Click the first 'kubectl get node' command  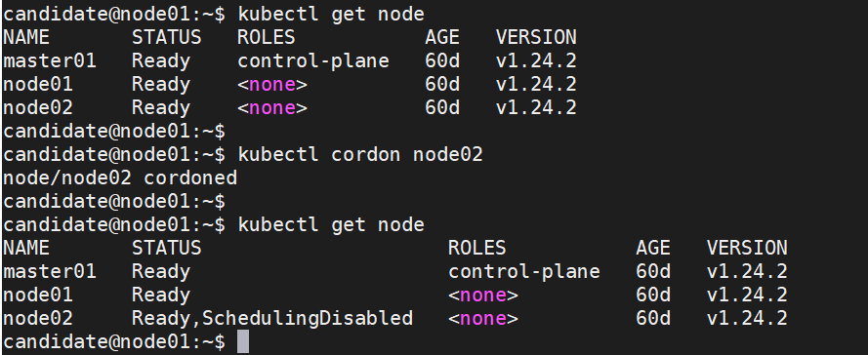pos(331,14)
